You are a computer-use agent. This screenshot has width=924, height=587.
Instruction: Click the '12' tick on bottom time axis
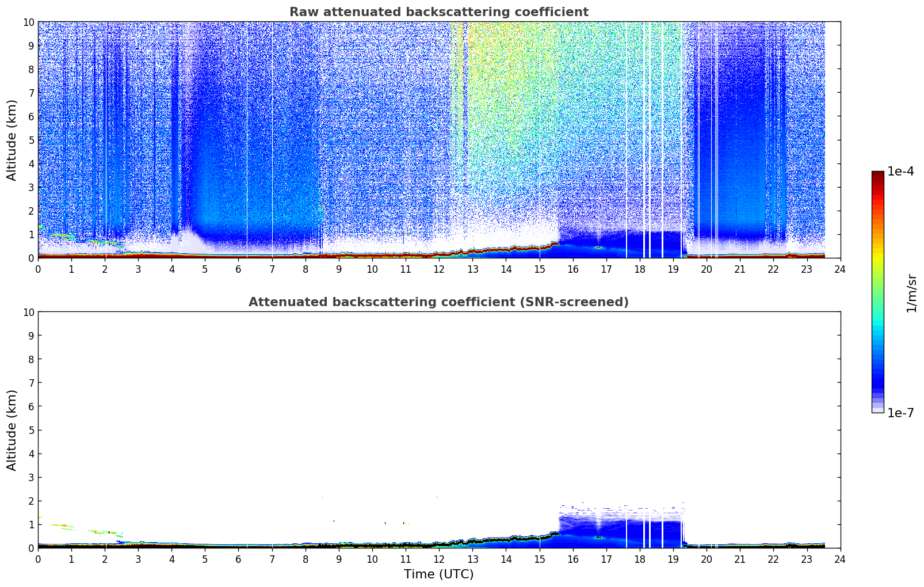click(x=439, y=559)
